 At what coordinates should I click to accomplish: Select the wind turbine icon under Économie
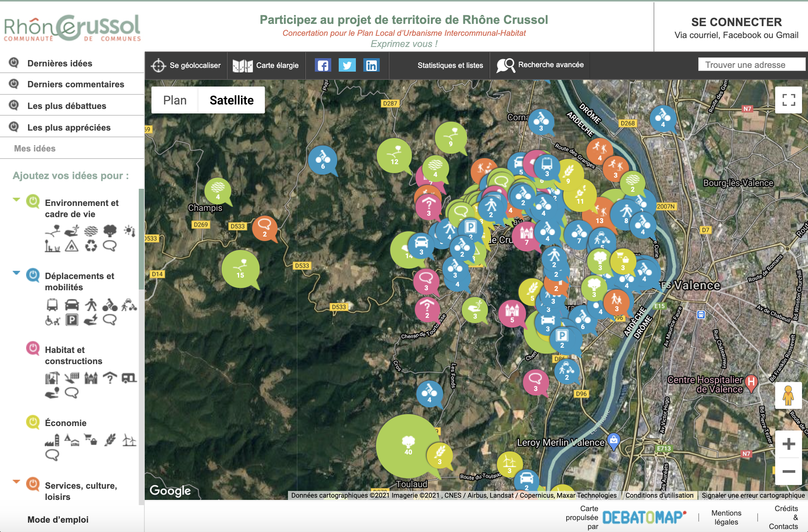click(129, 440)
